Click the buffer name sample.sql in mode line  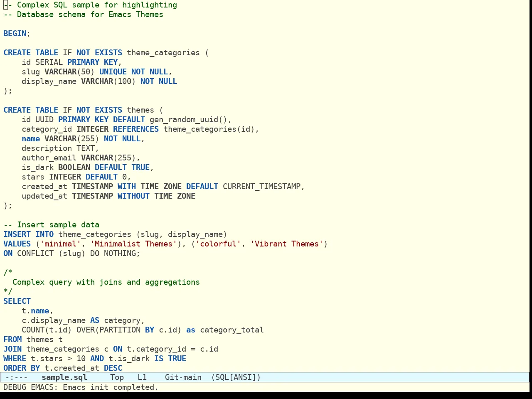pos(64,377)
